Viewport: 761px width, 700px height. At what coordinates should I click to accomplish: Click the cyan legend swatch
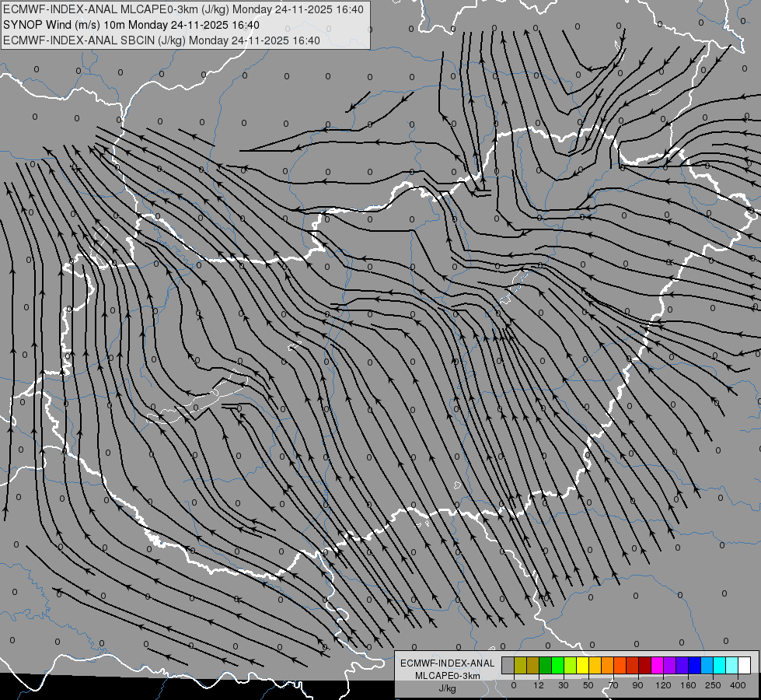coord(719,666)
